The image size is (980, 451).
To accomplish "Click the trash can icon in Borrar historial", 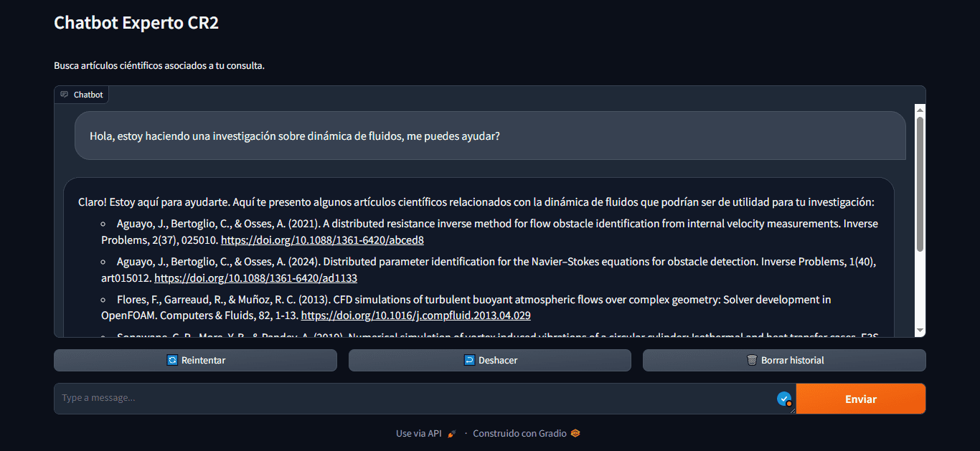I will pyautogui.click(x=752, y=361).
